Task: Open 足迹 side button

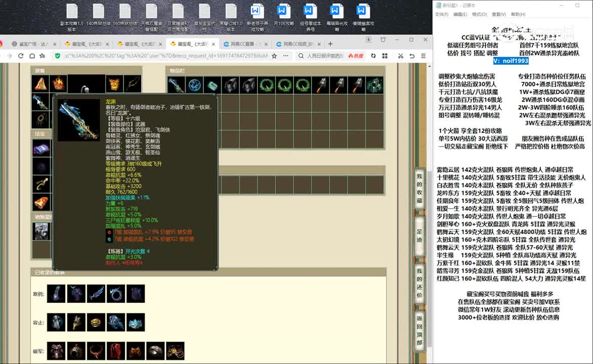Action: click(419, 236)
